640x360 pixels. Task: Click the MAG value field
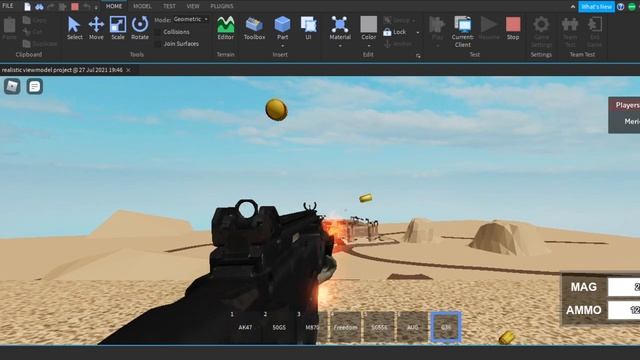click(624, 287)
